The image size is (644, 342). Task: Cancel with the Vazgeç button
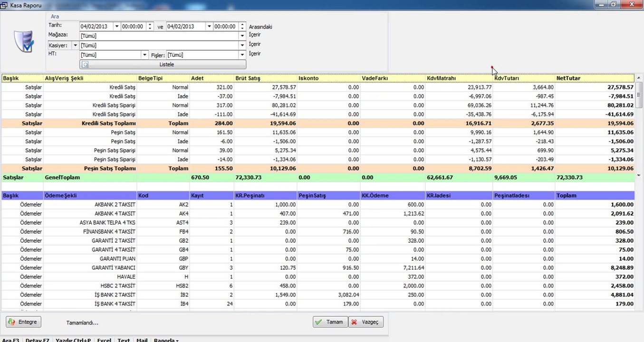coord(366,322)
